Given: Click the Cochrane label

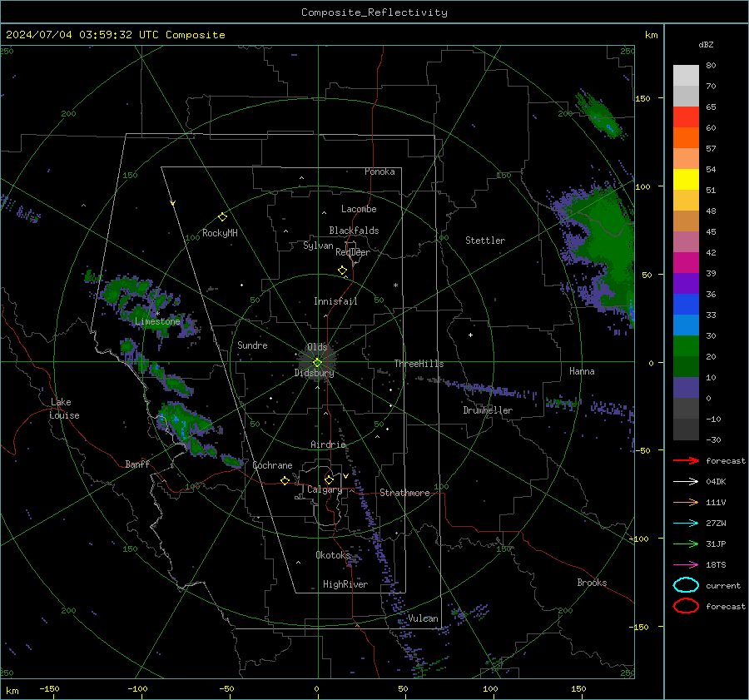Looking at the screenshot, I should point(272,465).
